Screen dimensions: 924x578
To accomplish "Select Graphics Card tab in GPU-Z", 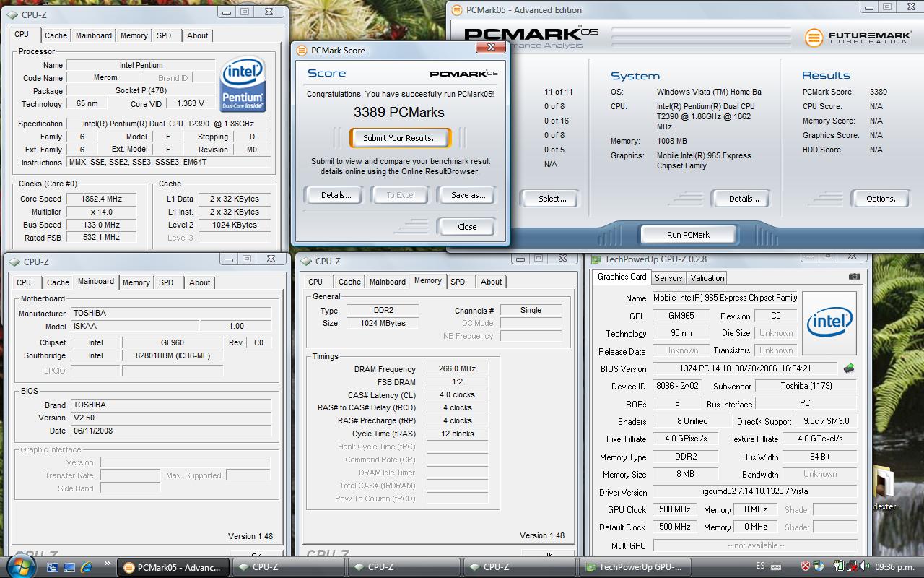I will point(622,277).
